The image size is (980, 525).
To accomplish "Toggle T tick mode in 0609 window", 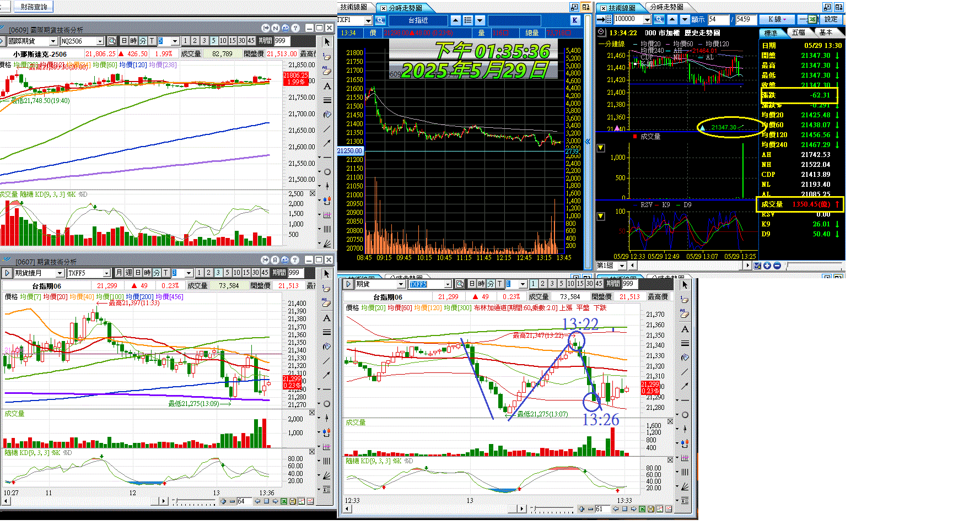I will point(152,41).
